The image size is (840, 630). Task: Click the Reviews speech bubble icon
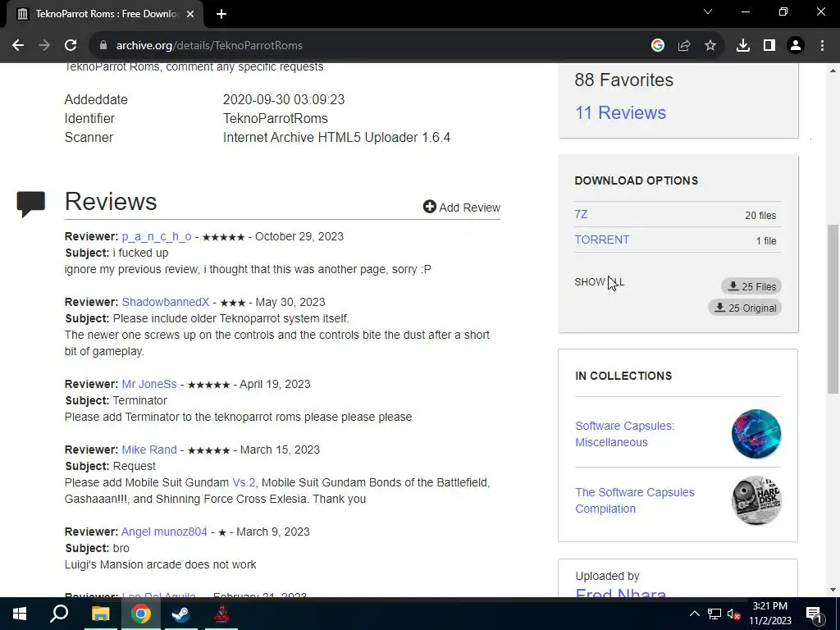coord(30,203)
